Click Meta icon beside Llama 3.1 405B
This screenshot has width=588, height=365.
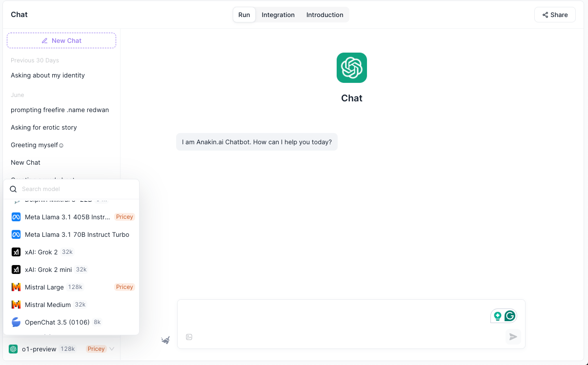click(16, 217)
